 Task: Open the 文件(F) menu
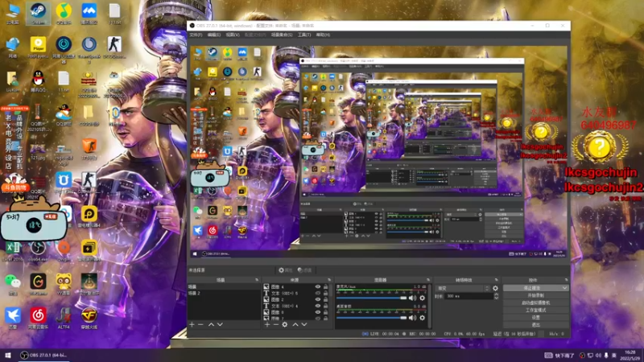[196, 35]
